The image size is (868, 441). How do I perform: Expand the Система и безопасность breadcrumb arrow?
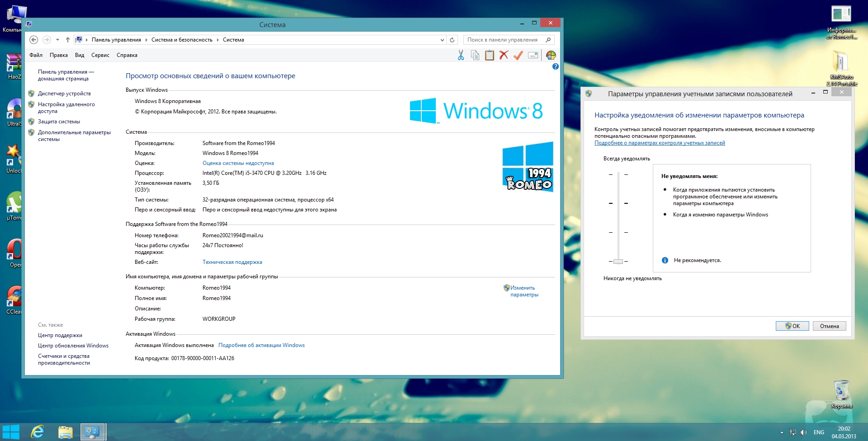(217, 40)
